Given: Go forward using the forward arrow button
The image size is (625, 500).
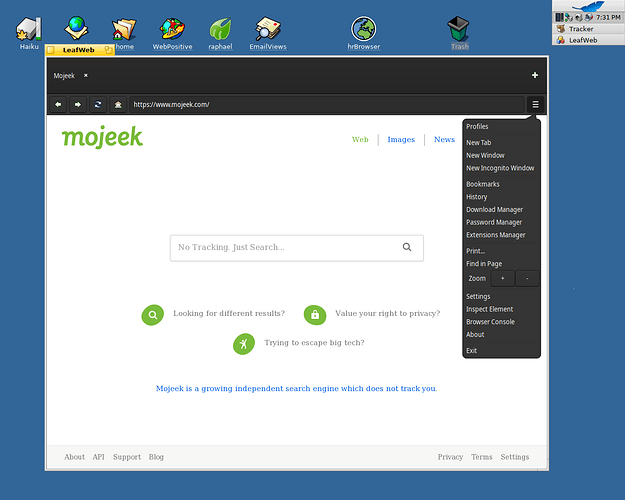Looking at the screenshot, I should click(78, 104).
